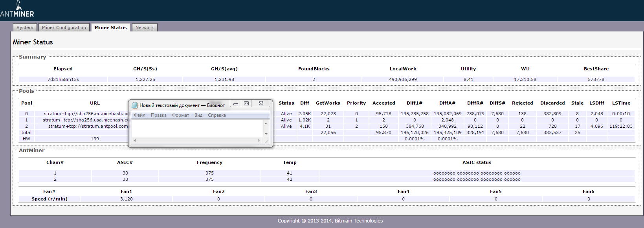Click the 'Discarded' column header in Pools
644x228 pixels.
point(552,103)
